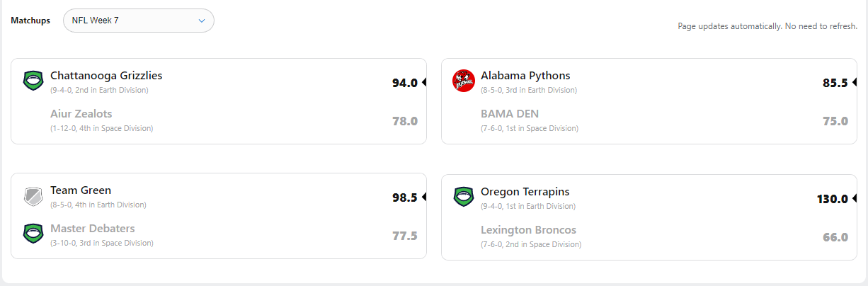Open the Master Debaters team link
This screenshot has width=868, height=286.
coord(93,229)
